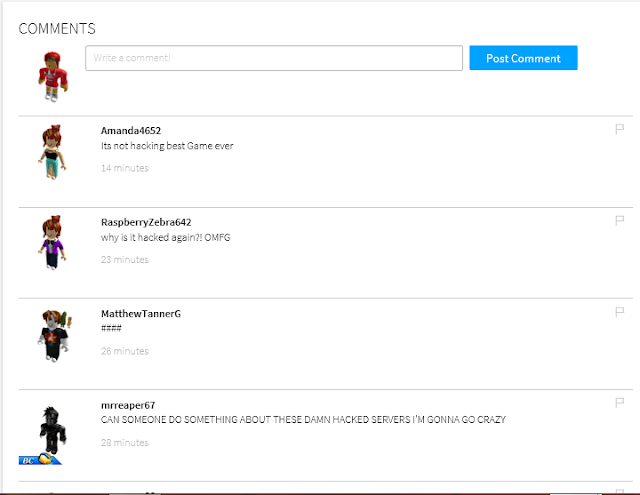
Task: Flag Amanda4652's comment with the report icon
Action: pyautogui.click(x=620, y=129)
